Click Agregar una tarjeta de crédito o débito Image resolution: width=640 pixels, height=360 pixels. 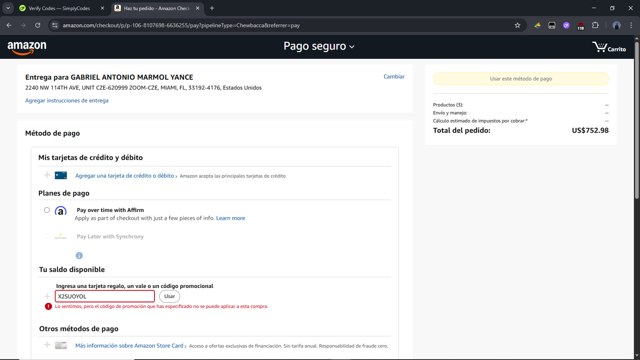tap(124, 176)
